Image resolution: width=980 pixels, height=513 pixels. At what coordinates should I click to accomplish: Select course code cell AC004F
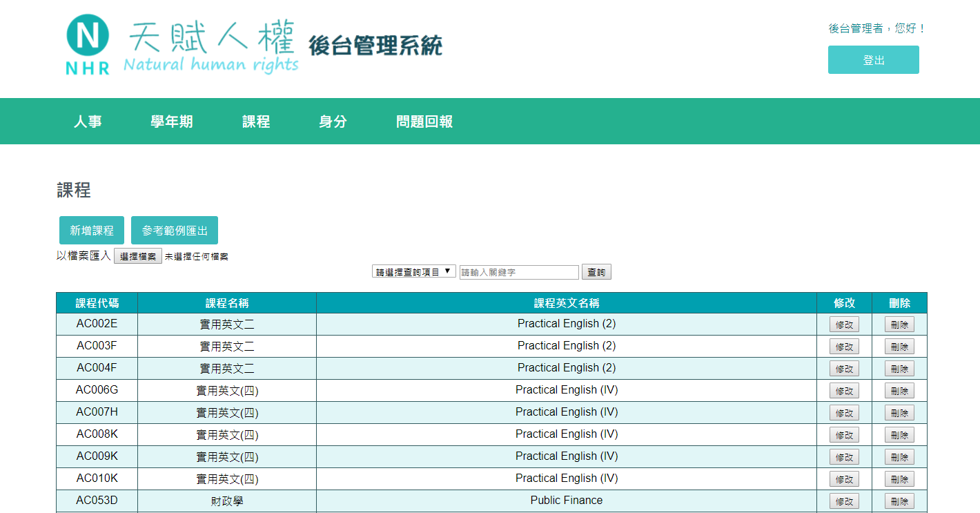coord(97,368)
